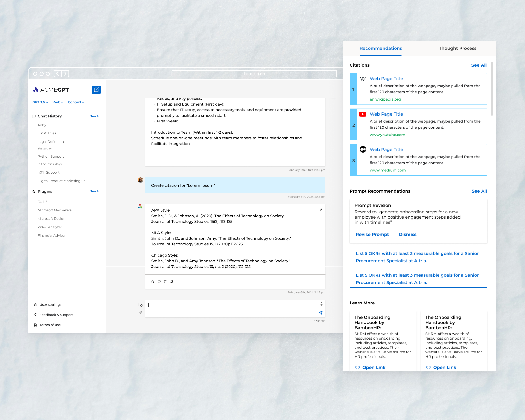525x420 pixels.
Task: Click the recommendations panel scrollbar
Action: tap(492, 89)
